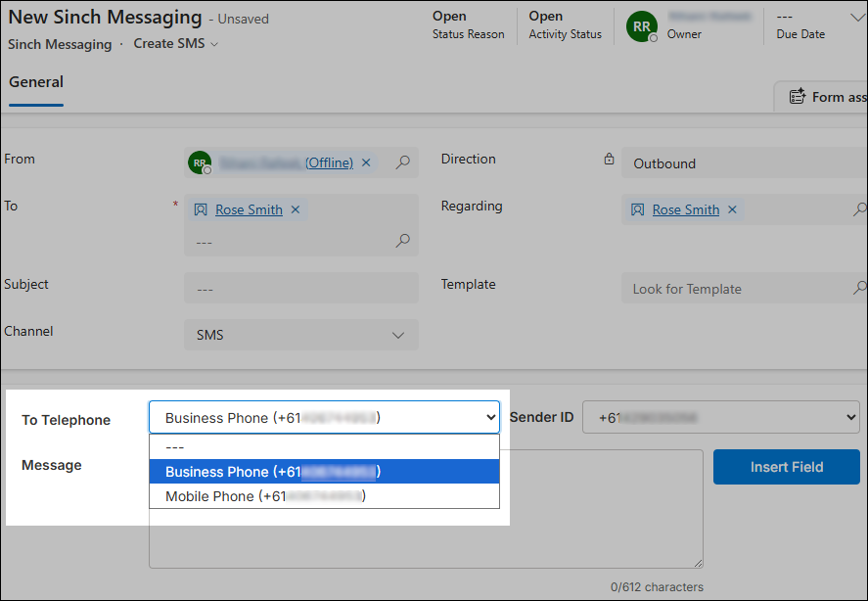
Task: Click the 'New Sinch Messaging' title
Action: [x=105, y=18]
